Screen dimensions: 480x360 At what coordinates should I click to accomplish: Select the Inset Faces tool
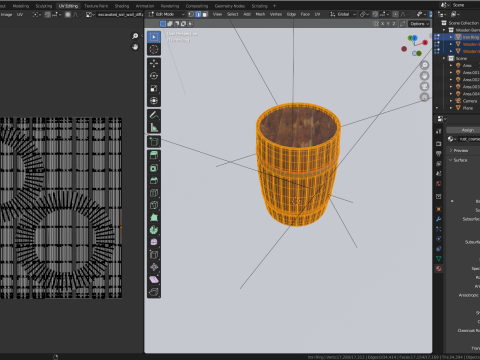pos(154,168)
